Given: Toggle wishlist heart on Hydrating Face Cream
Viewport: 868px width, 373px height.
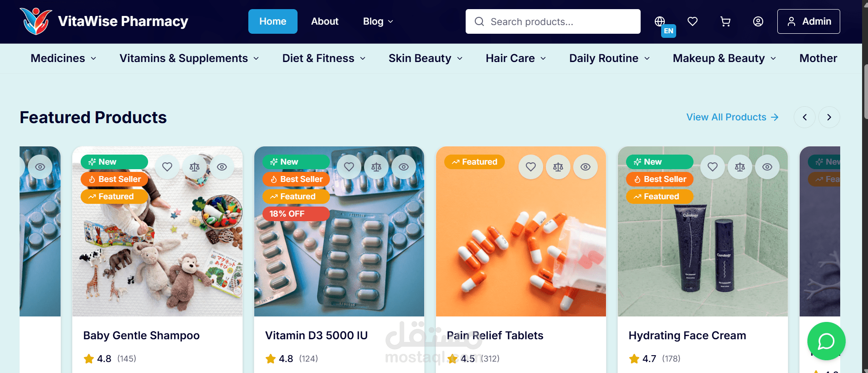Looking at the screenshot, I should click(713, 167).
